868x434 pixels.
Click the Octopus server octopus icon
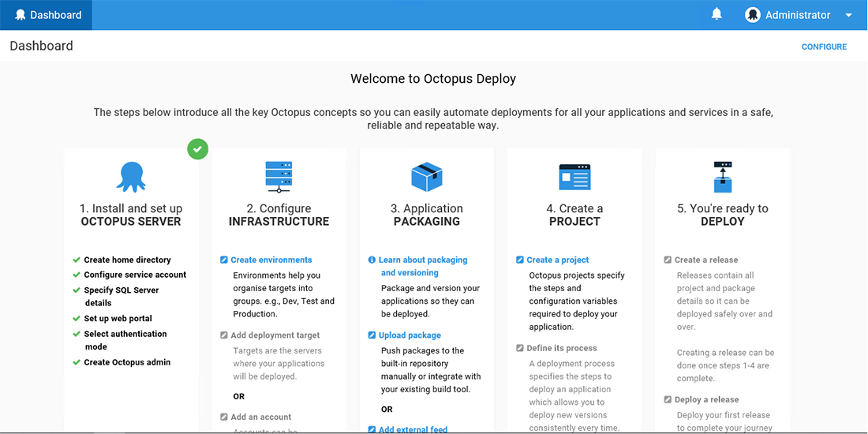[x=131, y=177]
